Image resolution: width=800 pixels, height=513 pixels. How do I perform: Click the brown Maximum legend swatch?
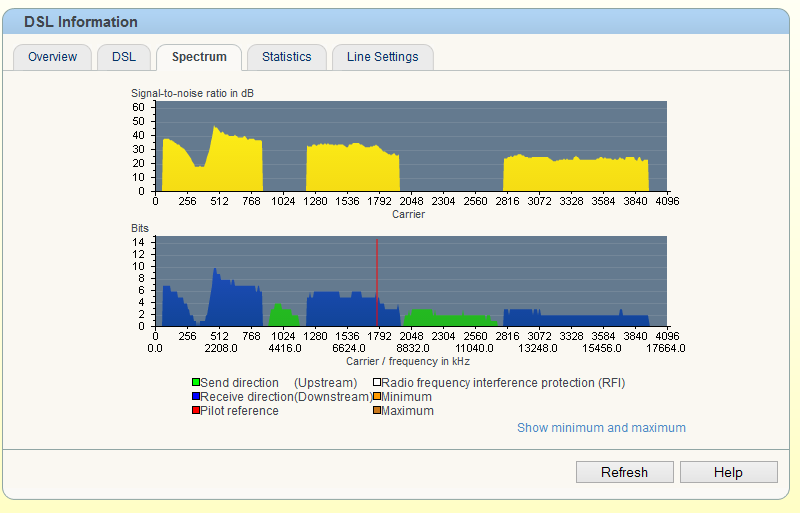coord(377,411)
